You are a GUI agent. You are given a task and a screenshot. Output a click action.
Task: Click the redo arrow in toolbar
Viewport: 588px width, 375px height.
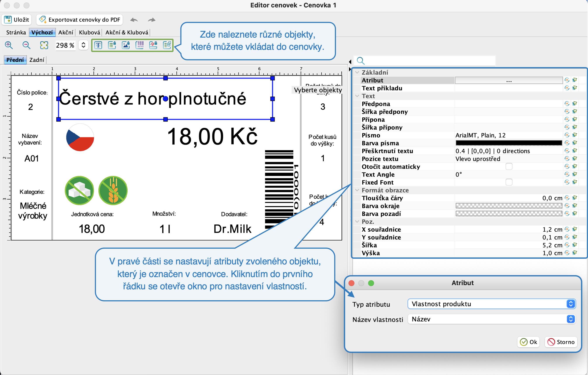152,20
